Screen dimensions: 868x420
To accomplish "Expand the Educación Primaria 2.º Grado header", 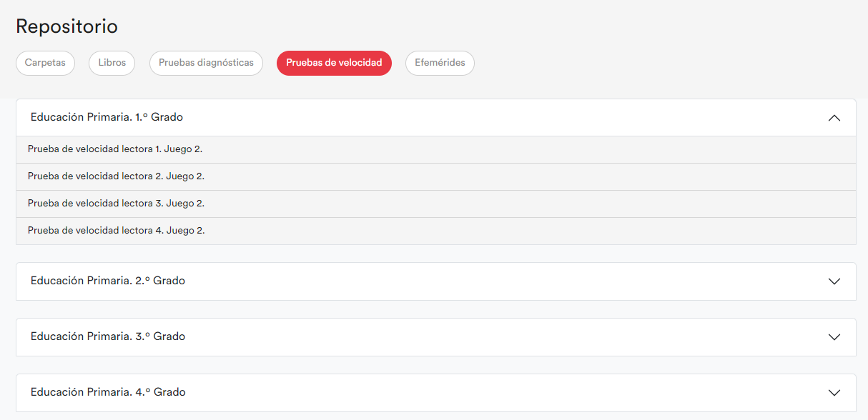I will pyautogui.click(x=107, y=281).
